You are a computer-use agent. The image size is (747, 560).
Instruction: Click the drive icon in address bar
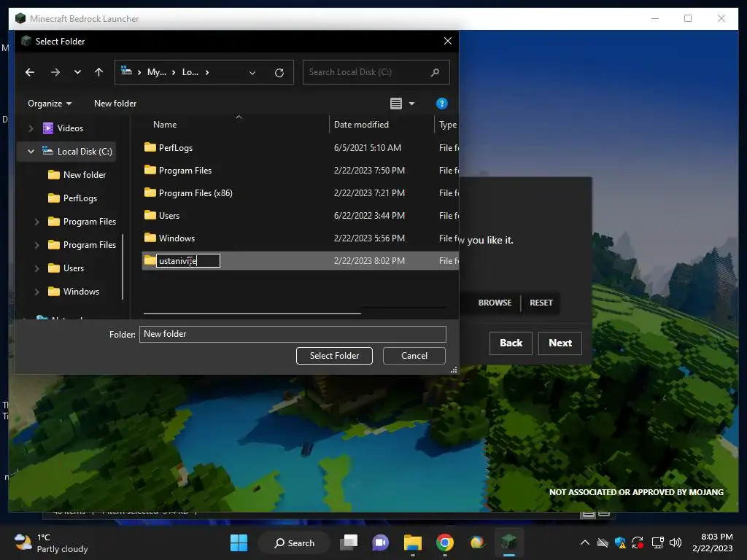(126, 71)
